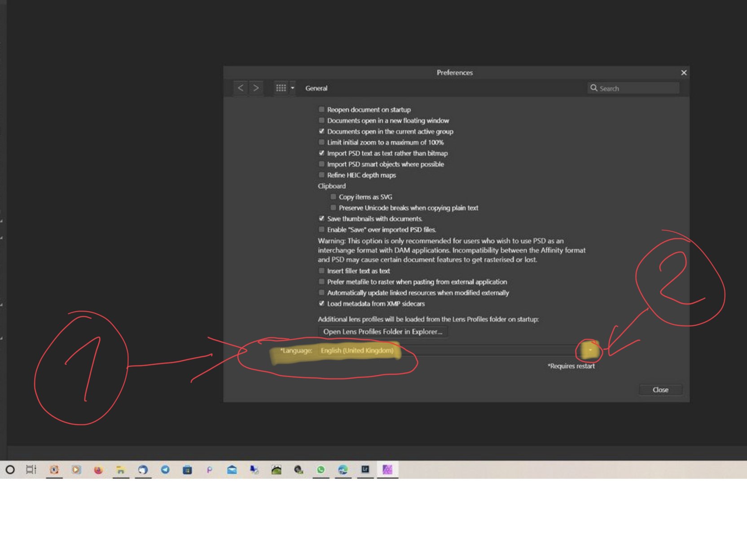
Task: Open the sections list arrow beside grid icon
Action: point(293,88)
